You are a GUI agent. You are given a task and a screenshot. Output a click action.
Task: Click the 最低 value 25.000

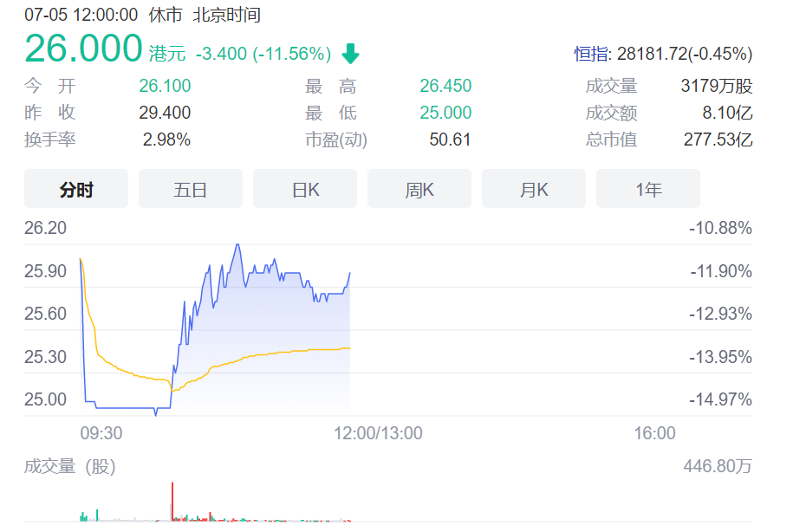click(x=445, y=113)
